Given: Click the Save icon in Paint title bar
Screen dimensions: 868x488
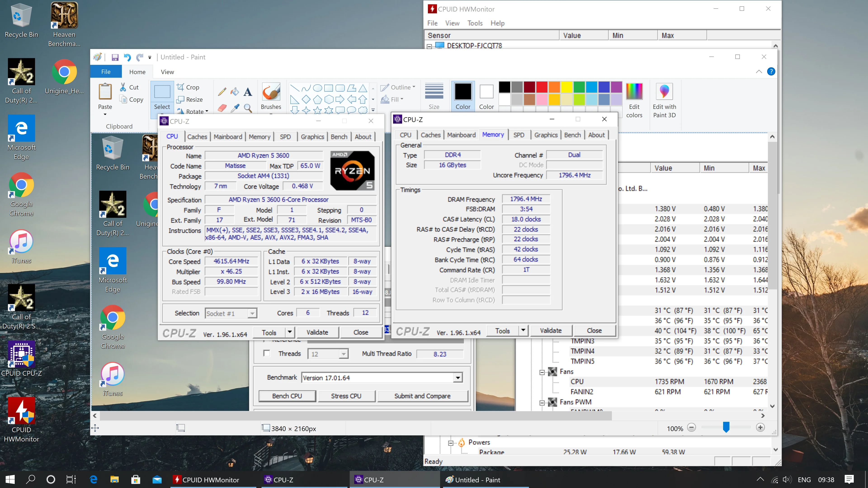Looking at the screenshot, I should coord(115,57).
